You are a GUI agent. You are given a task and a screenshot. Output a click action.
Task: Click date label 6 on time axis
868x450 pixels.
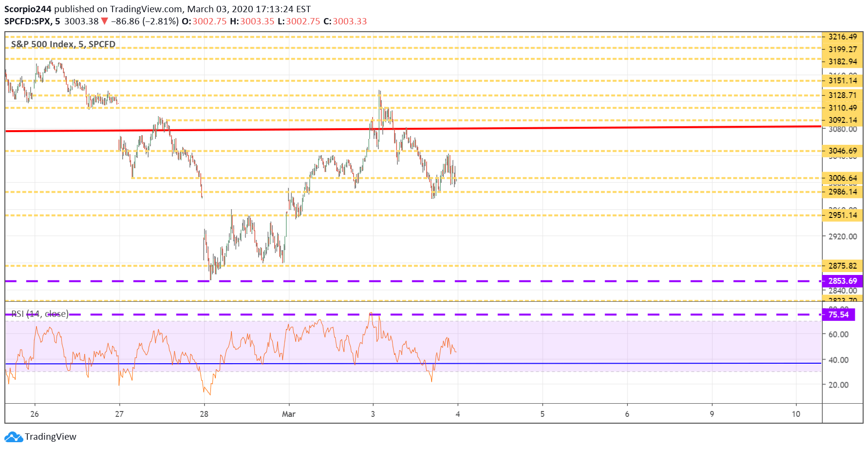627,414
